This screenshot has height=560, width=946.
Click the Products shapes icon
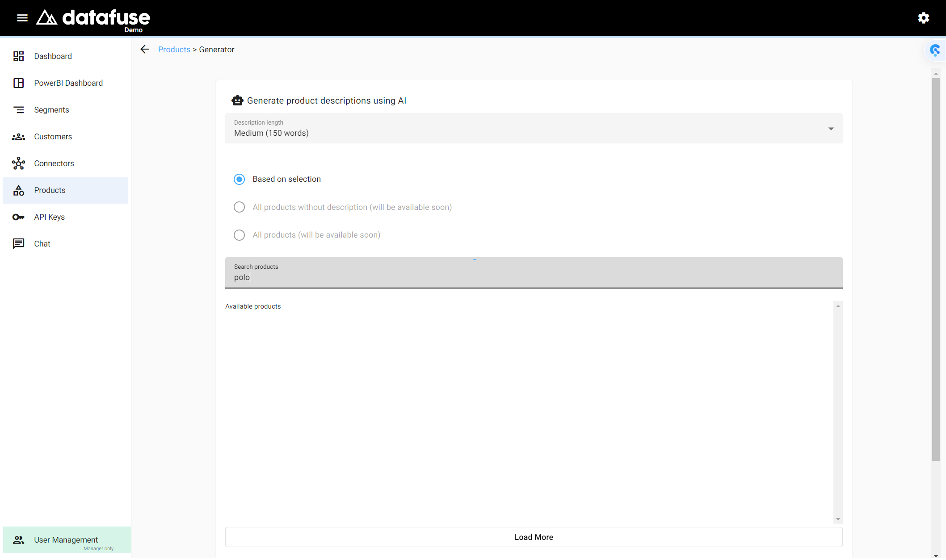(18, 190)
